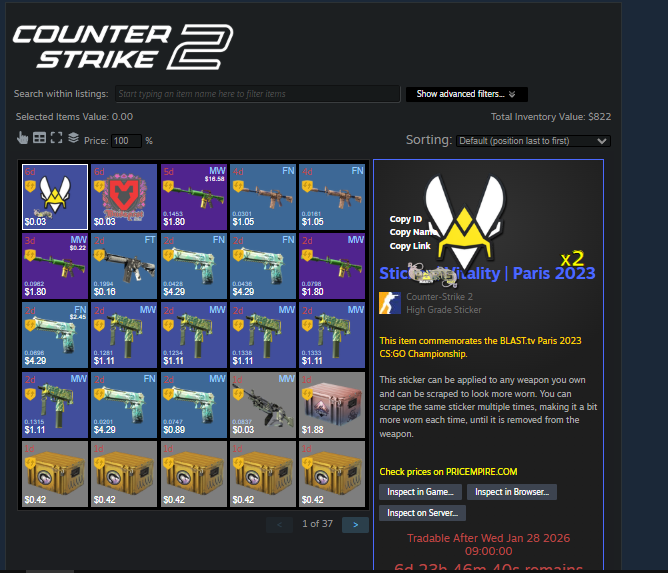Select the machine gun with float 0.0837

[263, 404]
